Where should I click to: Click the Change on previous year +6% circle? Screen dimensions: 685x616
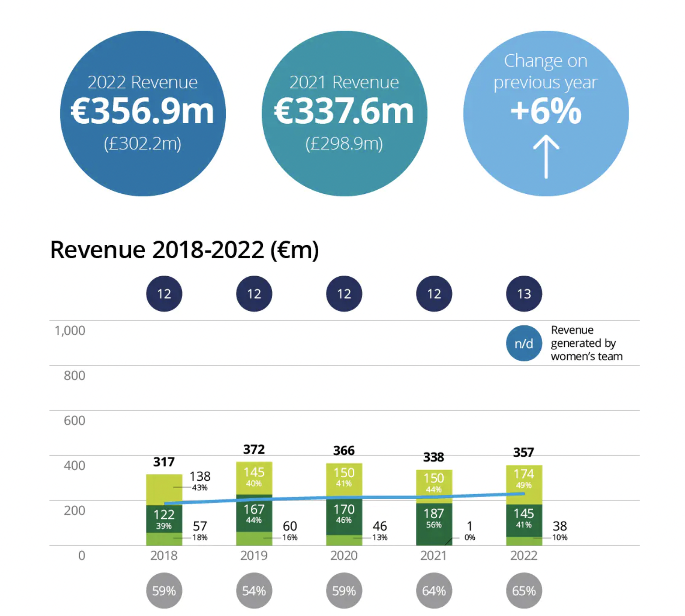click(x=546, y=114)
